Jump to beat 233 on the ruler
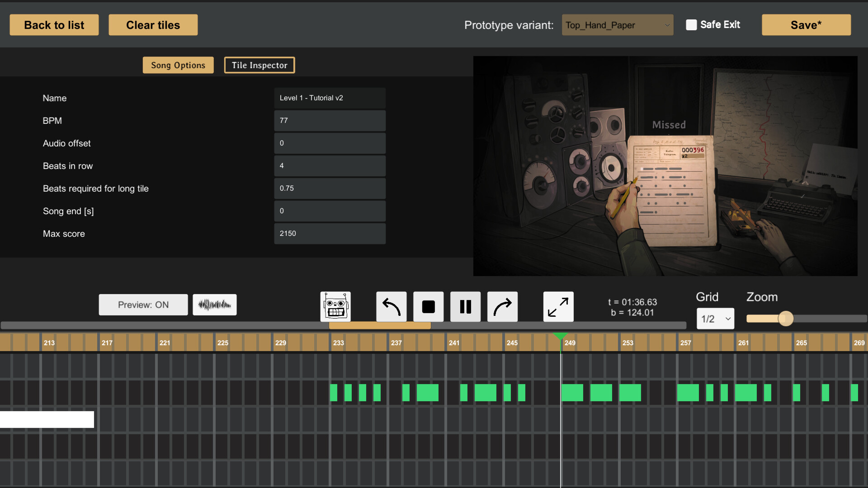 click(338, 343)
